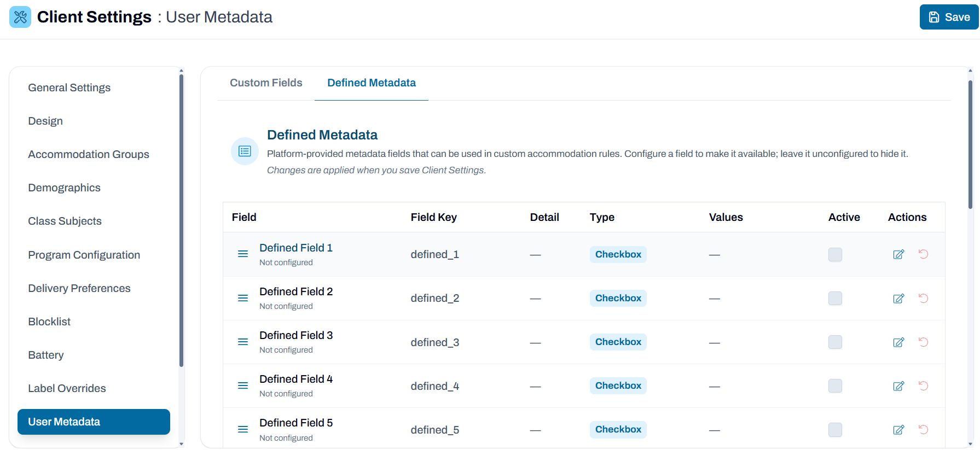The image size is (980, 450).
Task: Open the Blocklist section
Action: [49, 322]
